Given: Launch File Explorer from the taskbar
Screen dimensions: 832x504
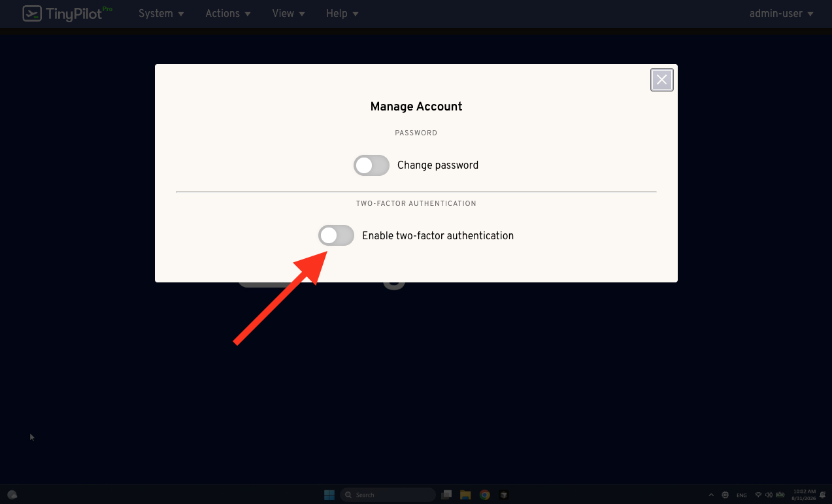Looking at the screenshot, I should [x=465, y=495].
